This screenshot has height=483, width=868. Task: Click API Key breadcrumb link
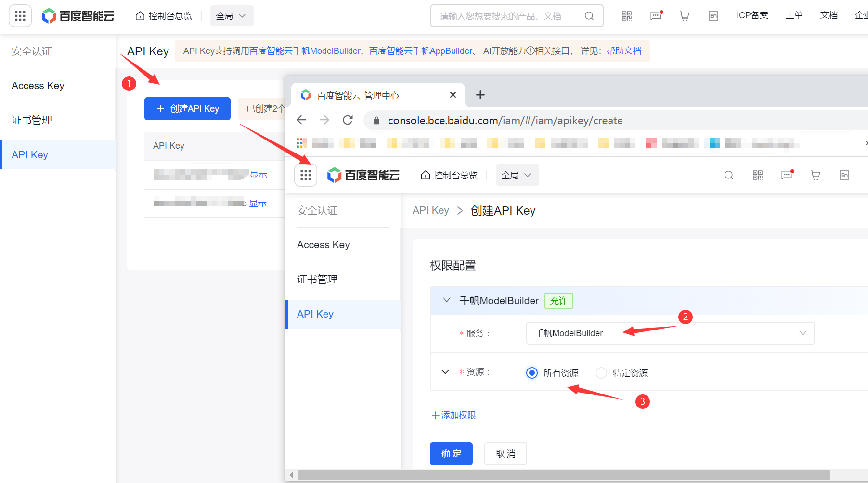click(x=431, y=210)
